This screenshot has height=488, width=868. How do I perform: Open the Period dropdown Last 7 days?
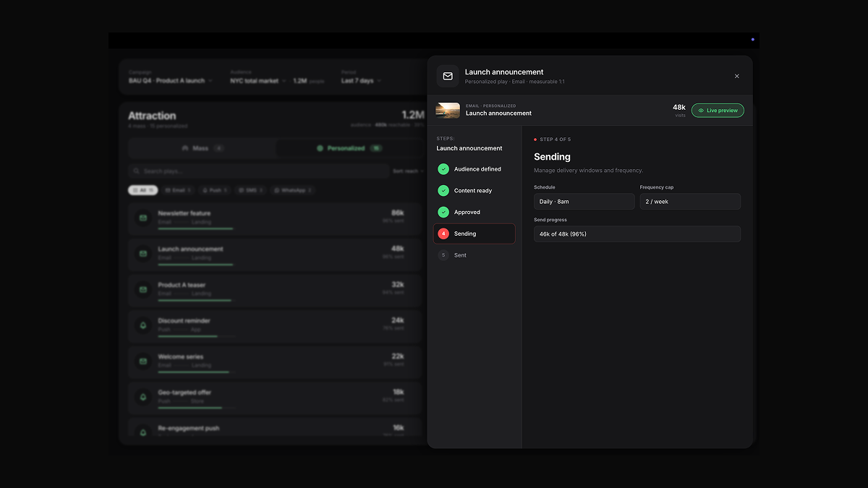[361, 81]
